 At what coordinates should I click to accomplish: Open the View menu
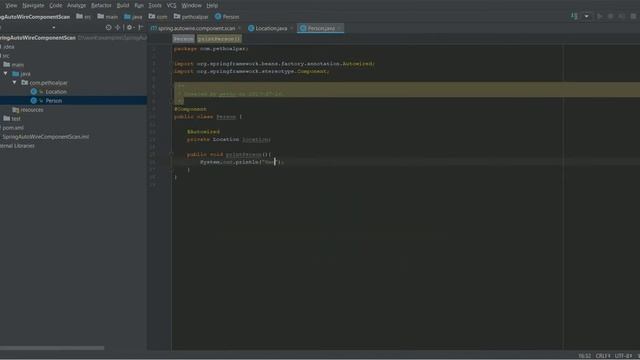tap(11, 5)
